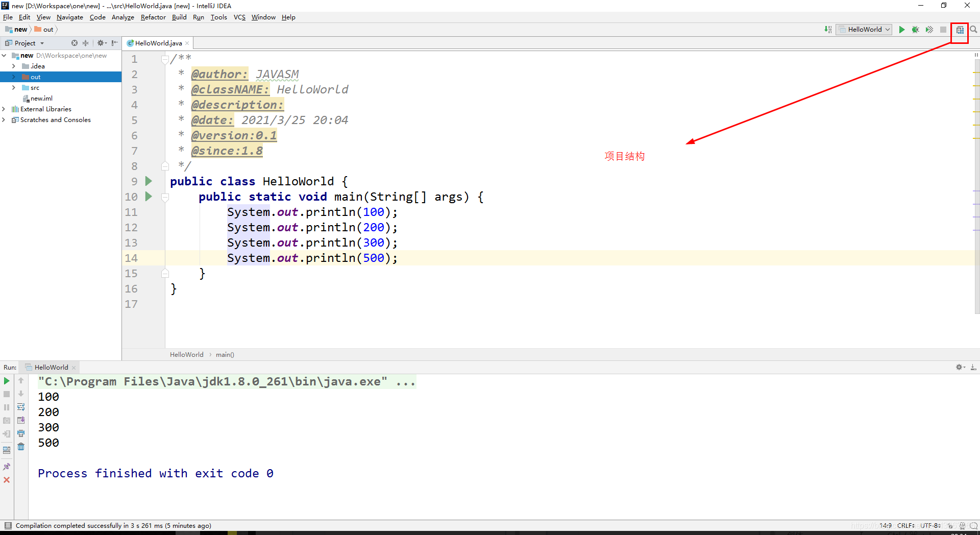The width and height of the screenshot is (980, 535).
Task: Rerun HelloWorld in Run panel
Action: point(7,381)
